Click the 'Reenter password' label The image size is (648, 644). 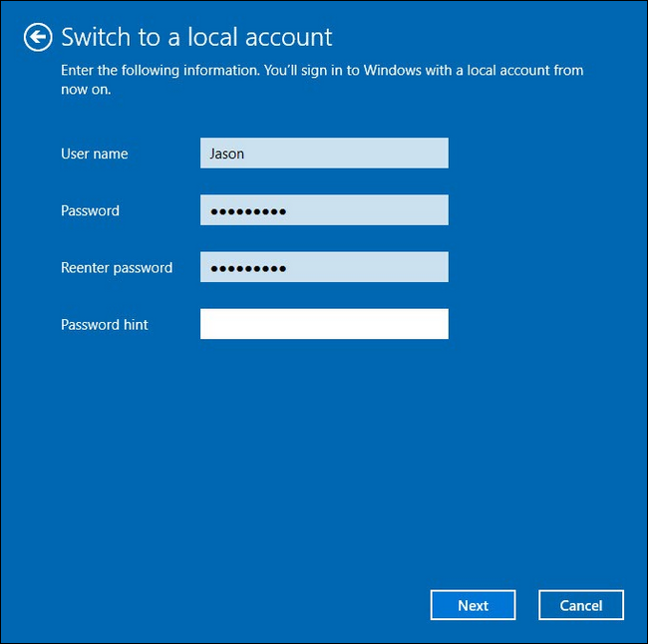click(x=117, y=268)
